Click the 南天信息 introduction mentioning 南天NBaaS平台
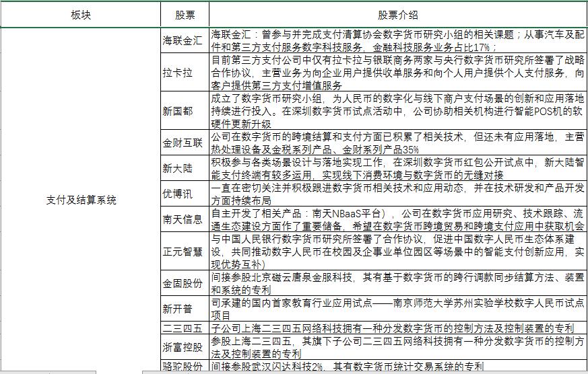The image size is (588, 374). 398,219
